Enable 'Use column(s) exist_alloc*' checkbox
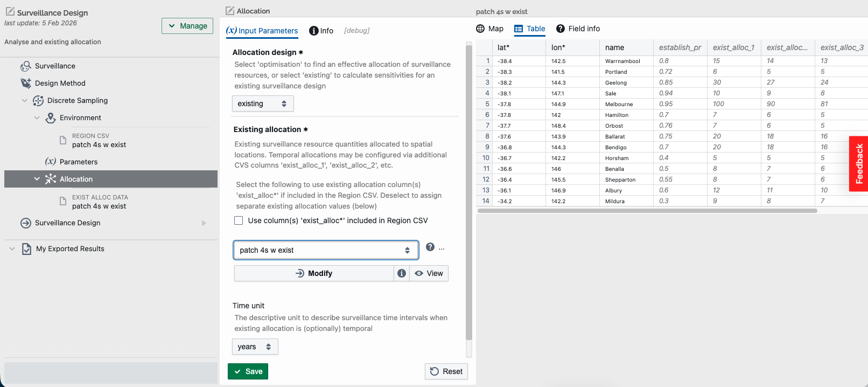 click(x=239, y=220)
